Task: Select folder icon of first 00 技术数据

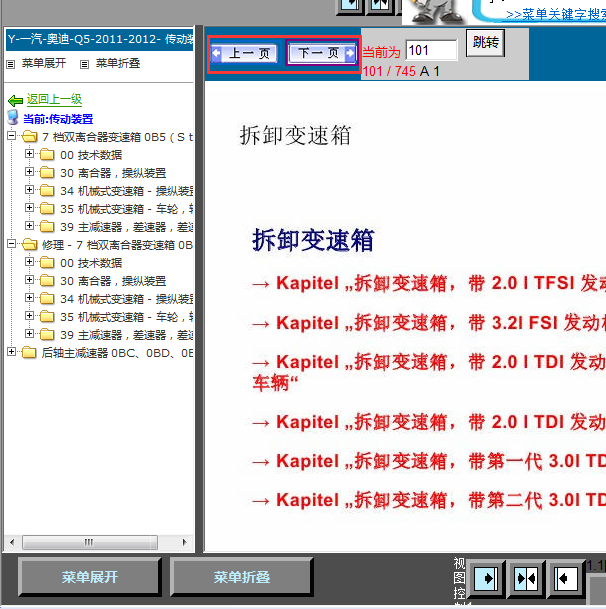Action: coord(47,155)
